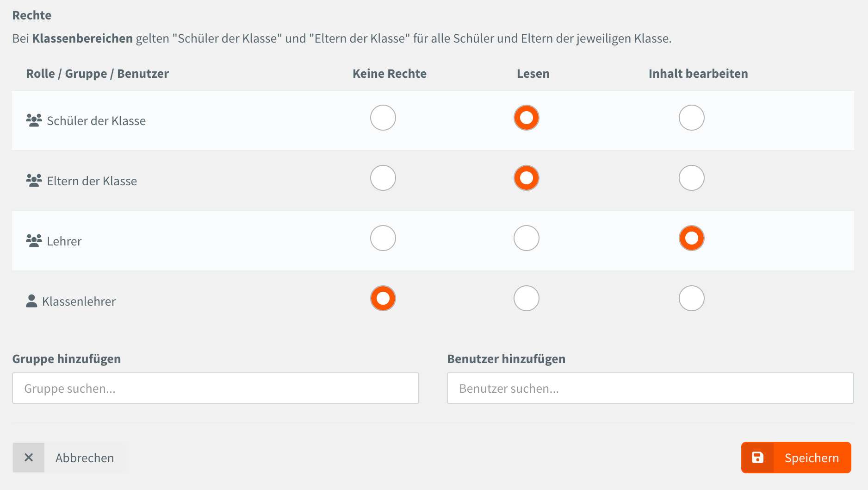Select Lesen for Schüler der Klasse

point(527,118)
